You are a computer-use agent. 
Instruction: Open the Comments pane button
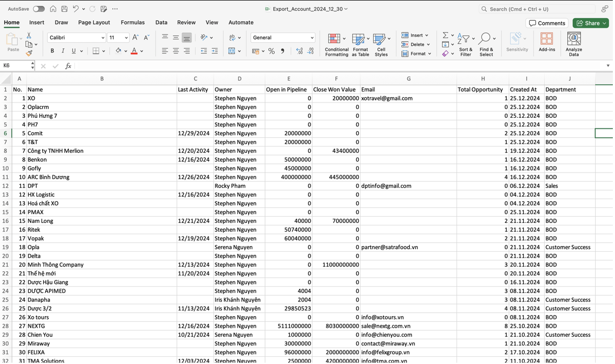[x=549, y=23]
